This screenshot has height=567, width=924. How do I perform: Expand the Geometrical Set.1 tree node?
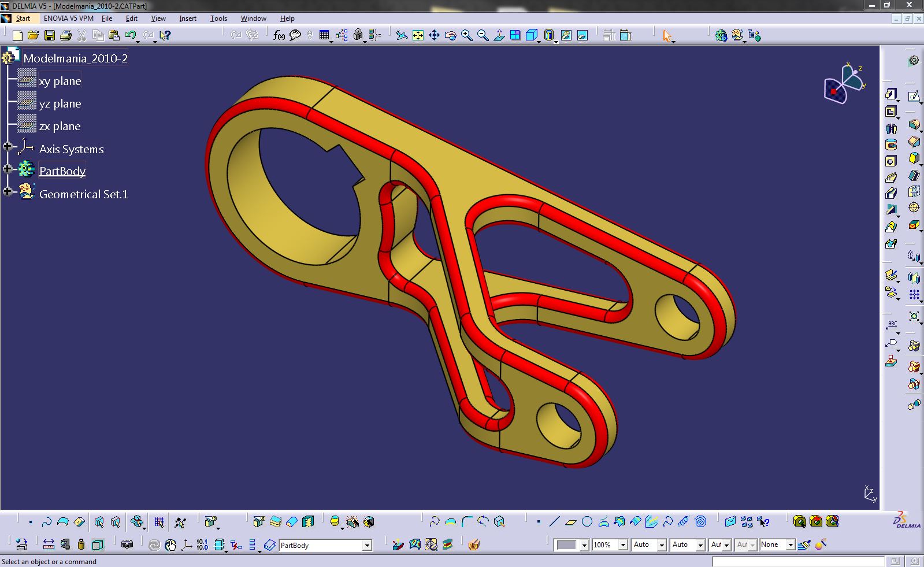[x=8, y=191]
